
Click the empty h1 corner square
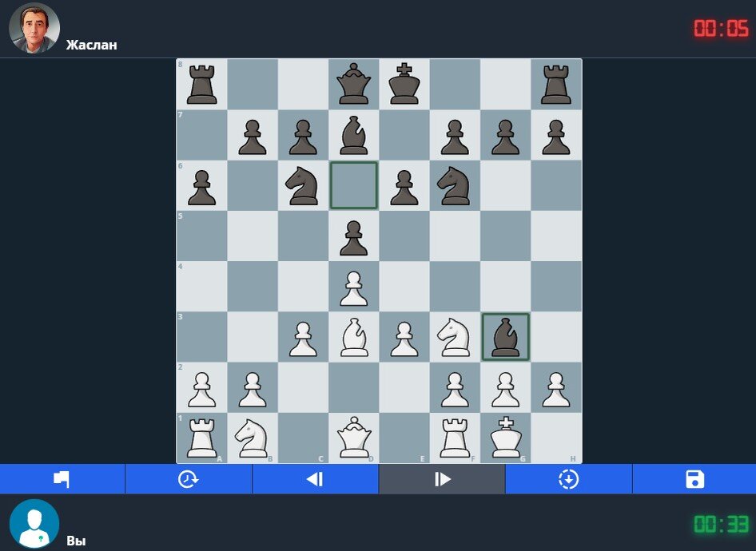click(x=556, y=438)
